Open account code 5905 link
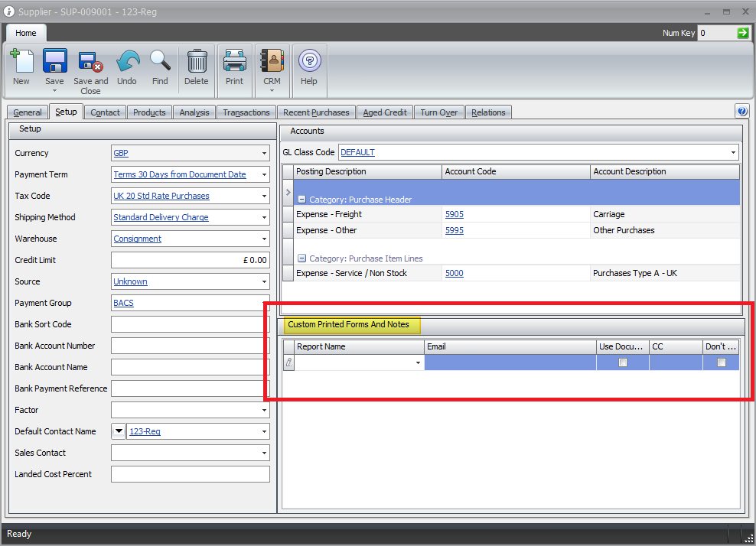756x546 pixels. [x=454, y=215]
